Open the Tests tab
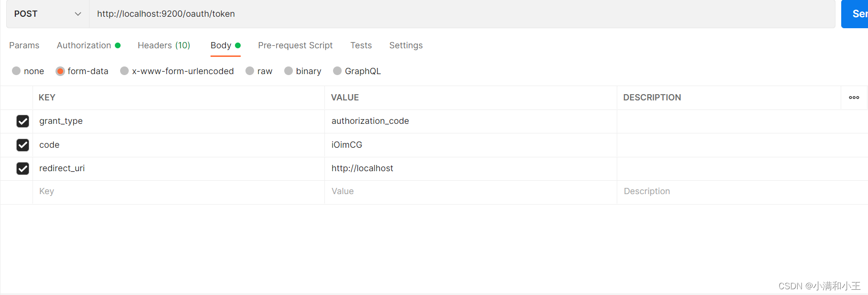Screen dimensions: 868x295 (x=361, y=45)
